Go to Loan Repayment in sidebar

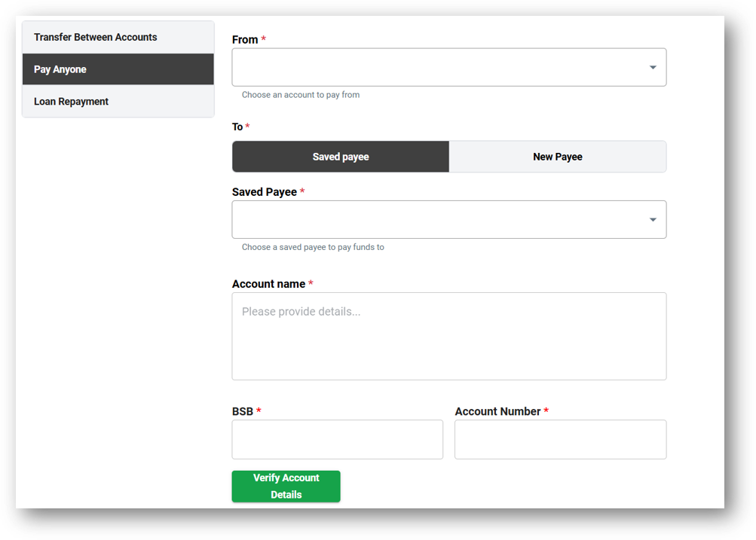pyautogui.click(x=72, y=102)
